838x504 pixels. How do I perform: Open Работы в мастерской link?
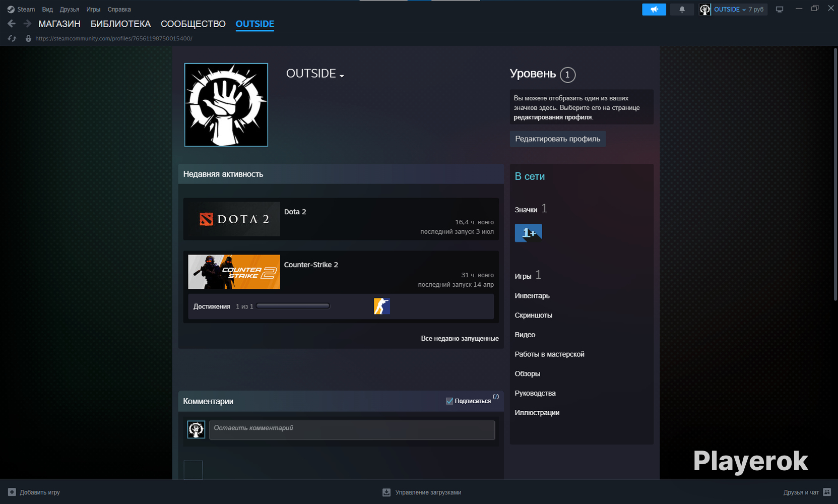tap(550, 354)
